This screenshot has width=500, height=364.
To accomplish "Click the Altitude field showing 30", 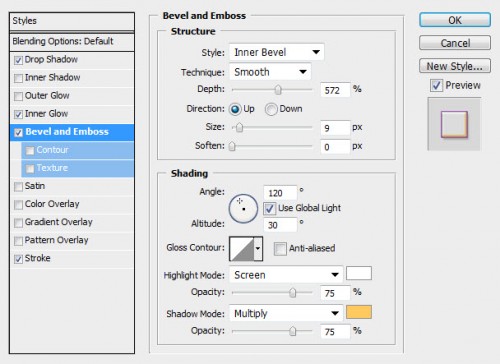I will click(x=280, y=225).
